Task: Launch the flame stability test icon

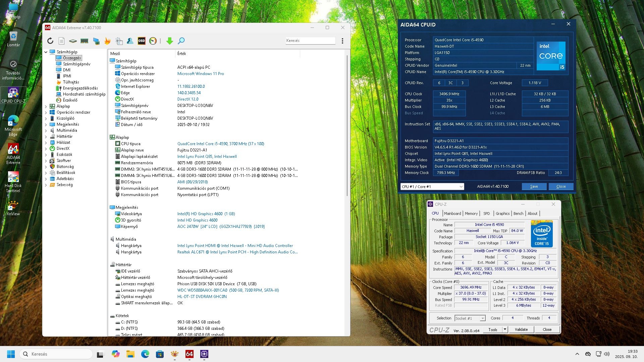Action: 107,41
